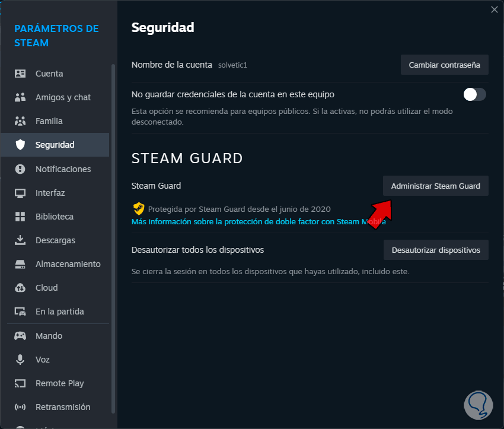Click the Almacenamiento drive icon

tap(20, 264)
